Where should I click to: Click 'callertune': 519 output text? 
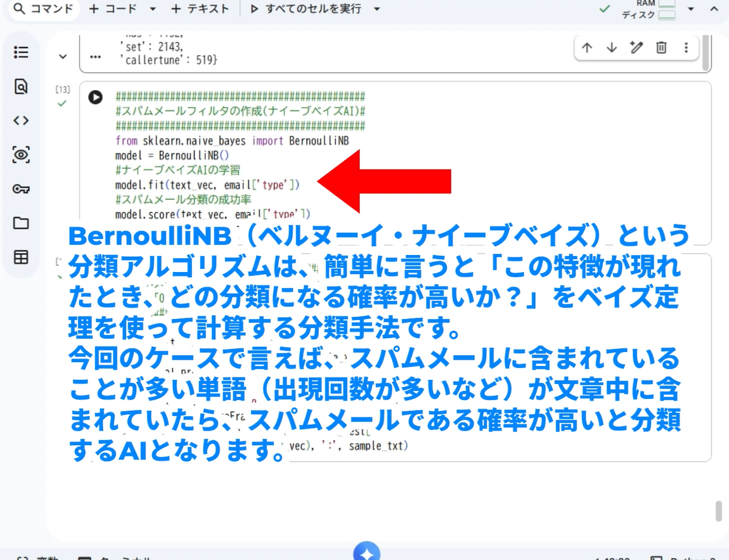(169, 60)
